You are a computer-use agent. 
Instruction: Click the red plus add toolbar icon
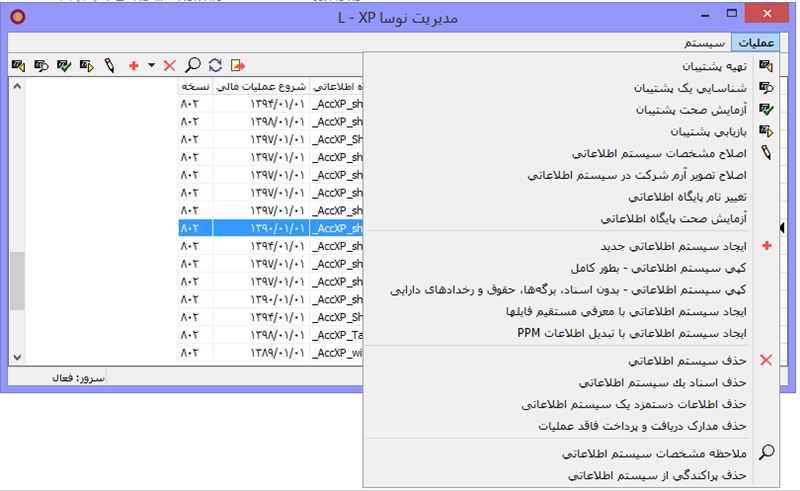coord(134,65)
